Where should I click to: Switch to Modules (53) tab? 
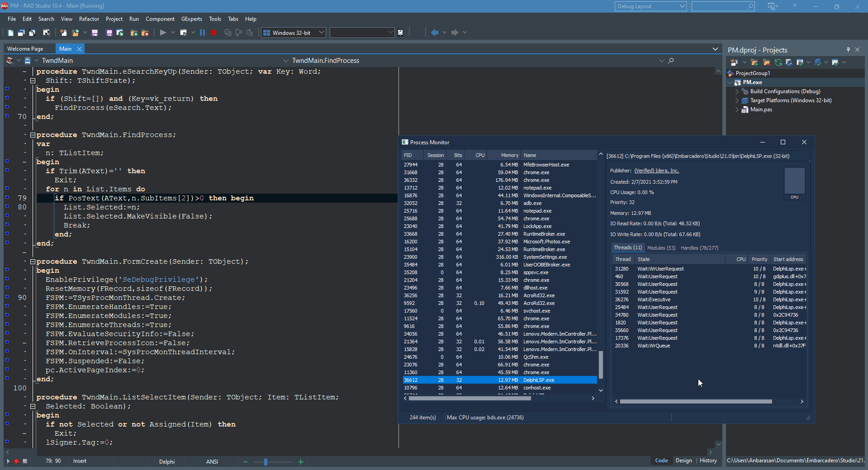[x=661, y=248]
